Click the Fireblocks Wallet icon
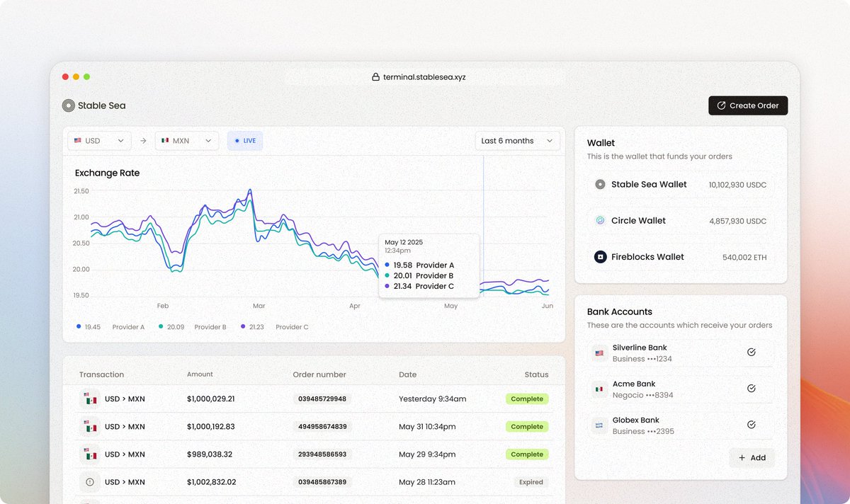 click(x=600, y=257)
